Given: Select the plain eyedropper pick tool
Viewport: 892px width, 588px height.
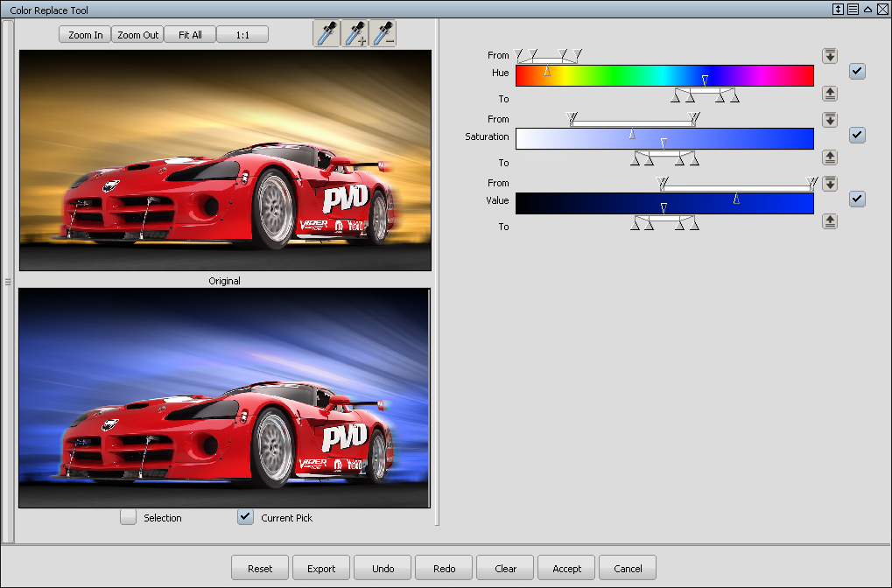Looking at the screenshot, I should pos(327,34).
